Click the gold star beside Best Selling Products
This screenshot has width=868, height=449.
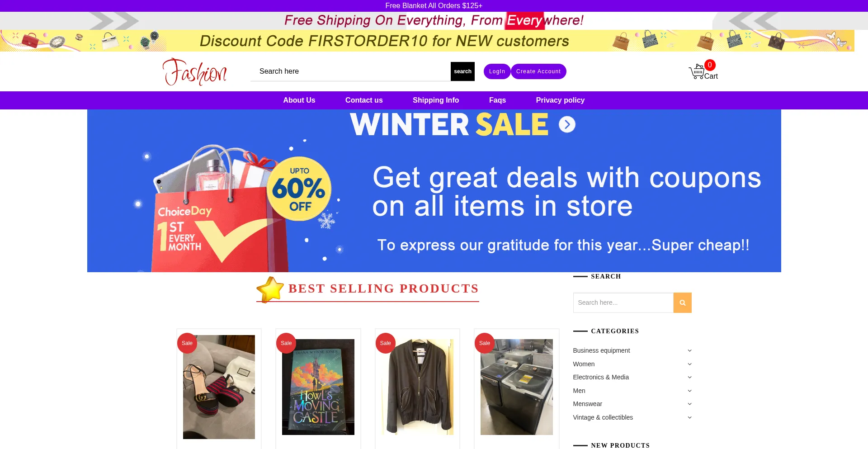pos(270,289)
